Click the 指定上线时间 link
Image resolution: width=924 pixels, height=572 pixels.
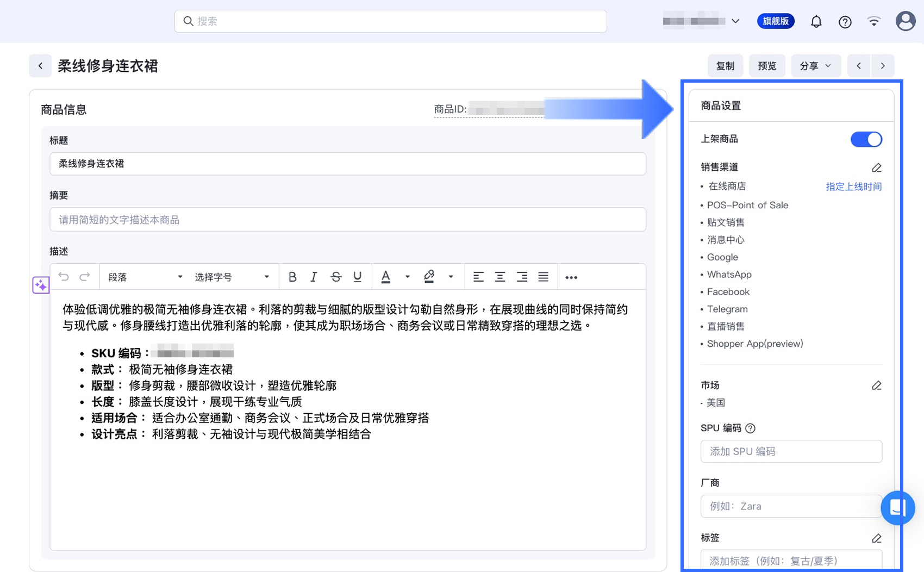(x=853, y=186)
